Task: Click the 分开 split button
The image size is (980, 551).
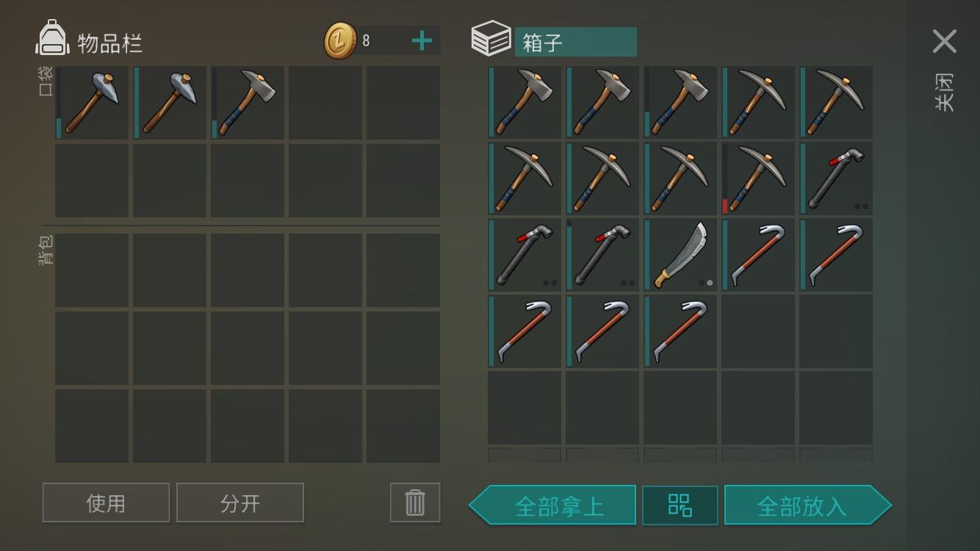Action: 240,503
